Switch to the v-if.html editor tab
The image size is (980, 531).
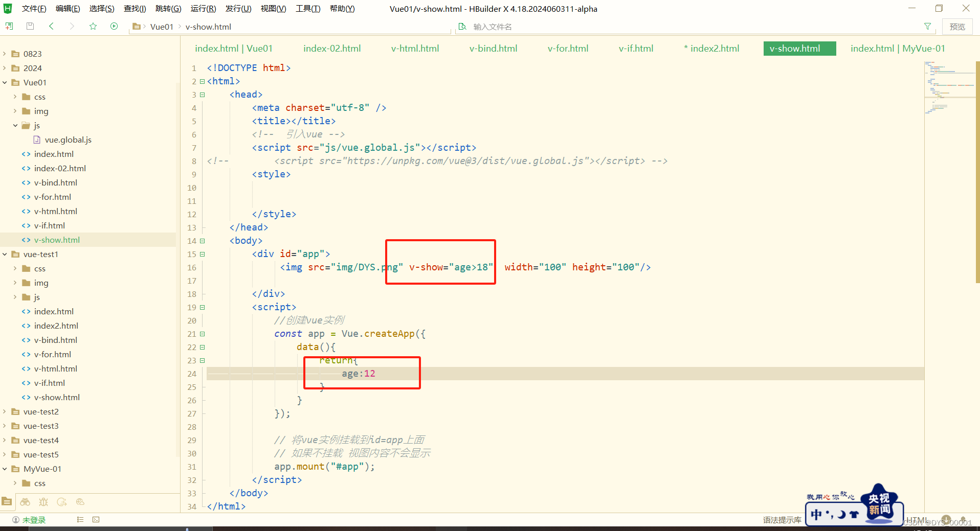[x=636, y=49]
